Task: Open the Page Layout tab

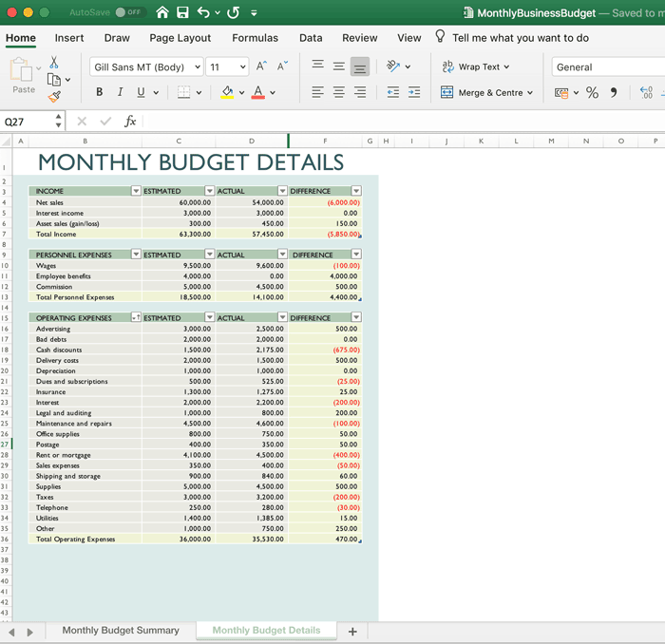Action: (180, 38)
